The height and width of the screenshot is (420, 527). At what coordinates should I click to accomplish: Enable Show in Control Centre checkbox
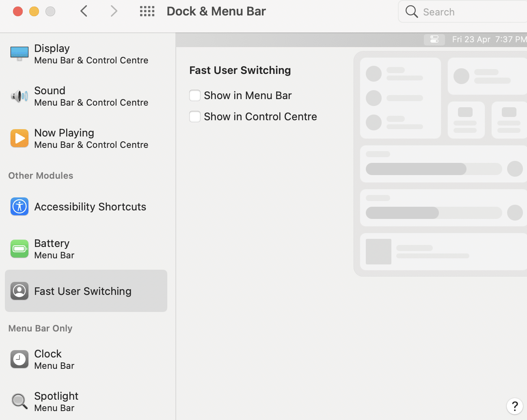(195, 117)
